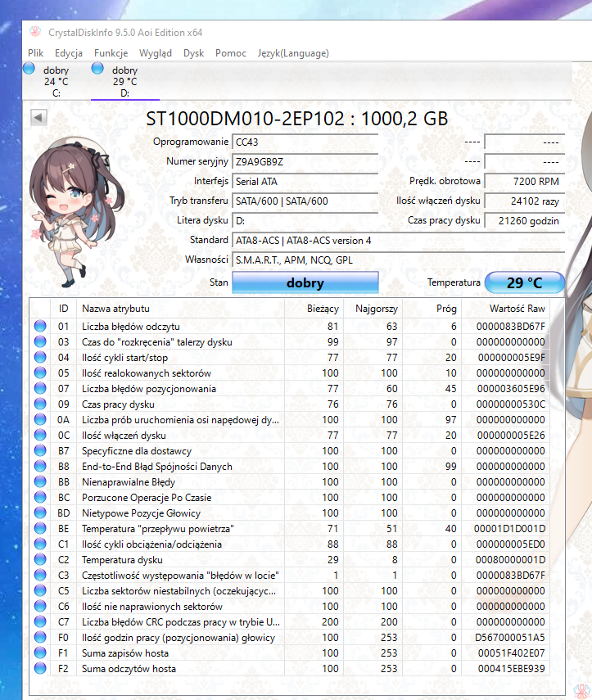Click status orb for attribute B8

[x=40, y=466]
